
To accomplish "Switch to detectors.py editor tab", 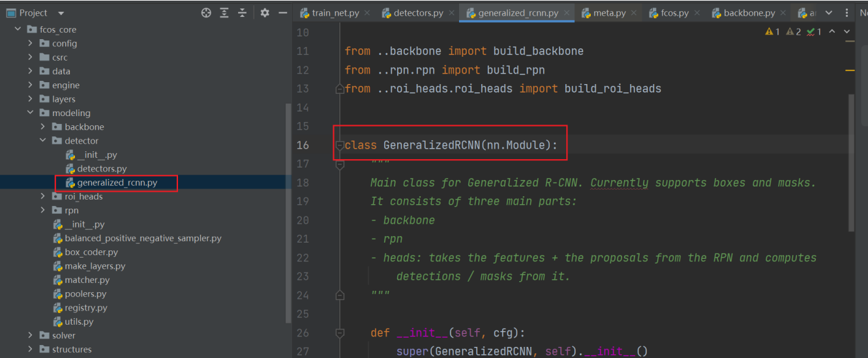I will coord(418,12).
